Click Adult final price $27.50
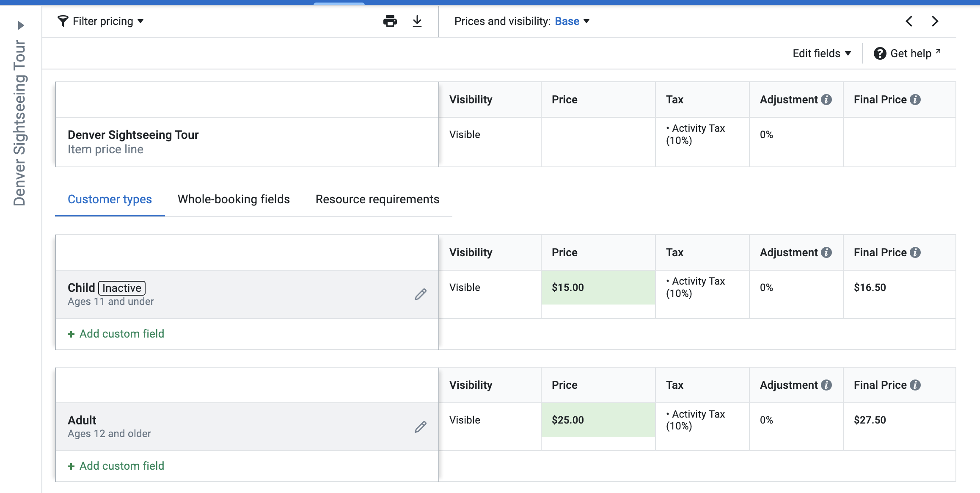 (x=870, y=420)
